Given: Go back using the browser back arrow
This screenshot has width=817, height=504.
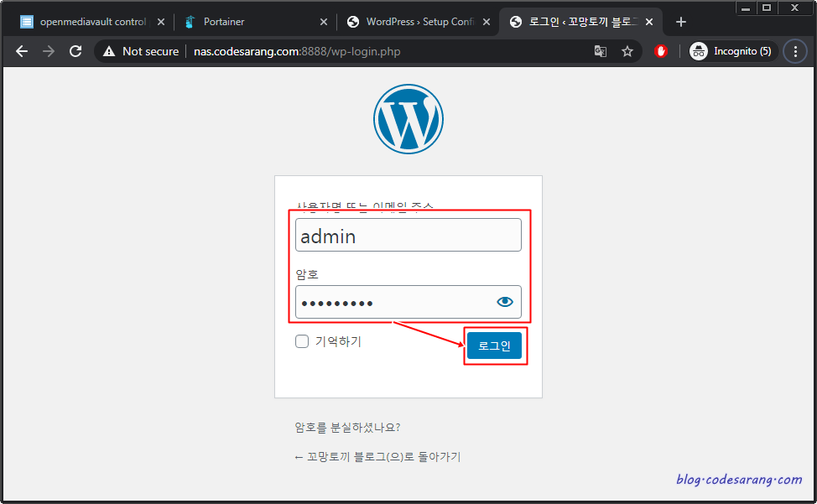Looking at the screenshot, I should pyautogui.click(x=22, y=51).
